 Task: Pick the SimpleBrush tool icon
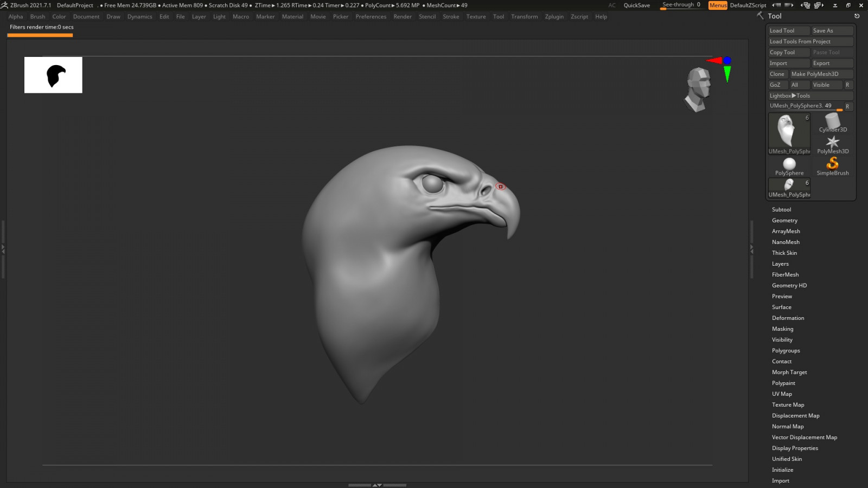pyautogui.click(x=833, y=165)
